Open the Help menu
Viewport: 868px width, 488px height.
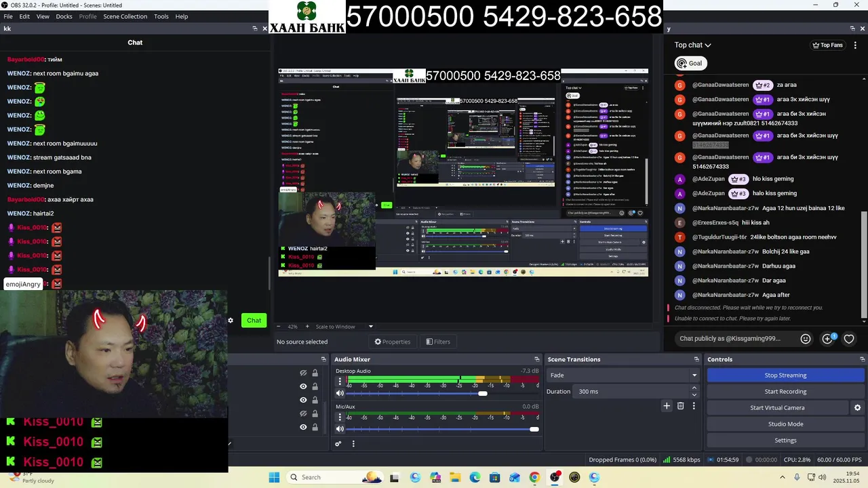[x=182, y=16]
